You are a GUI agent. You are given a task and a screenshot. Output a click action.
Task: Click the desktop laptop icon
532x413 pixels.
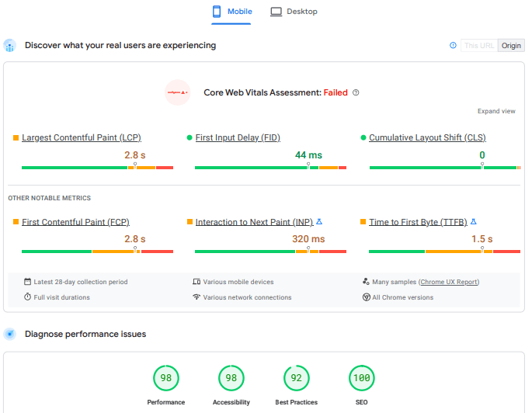click(x=276, y=12)
